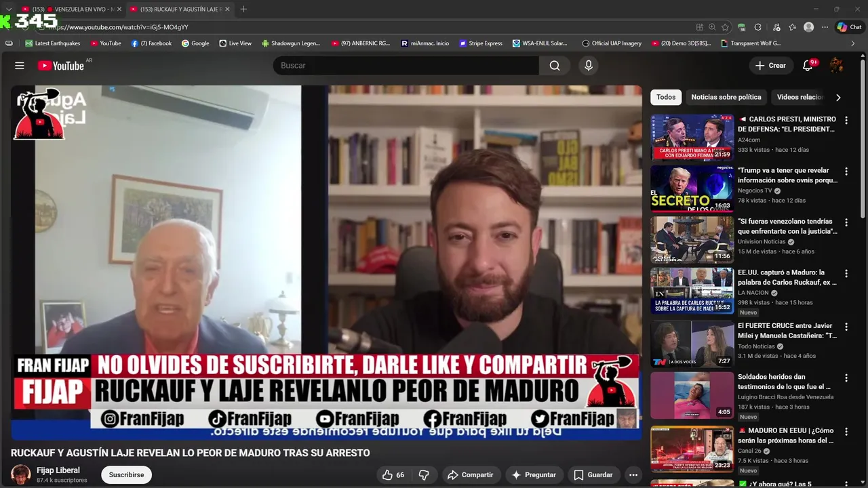Select the Todos filter chip

coord(666,97)
